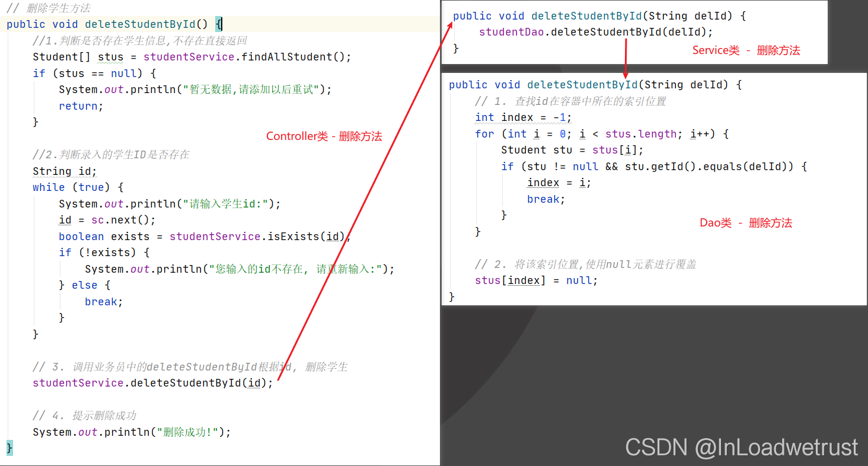
Task: Click line "for (int i = 0; i < stus.length; i++) {"
Action: pos(602,134)
